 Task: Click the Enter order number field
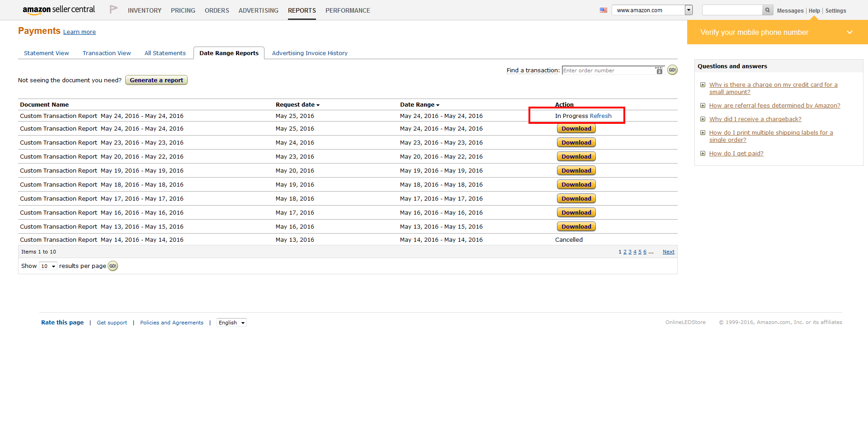(x=607, y=70)
